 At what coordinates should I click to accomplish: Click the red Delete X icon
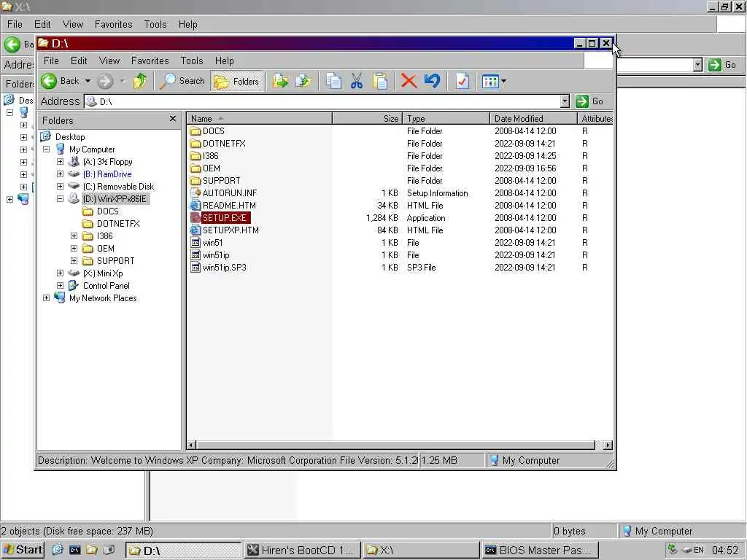pyautogui.click(x=409, y=82)
